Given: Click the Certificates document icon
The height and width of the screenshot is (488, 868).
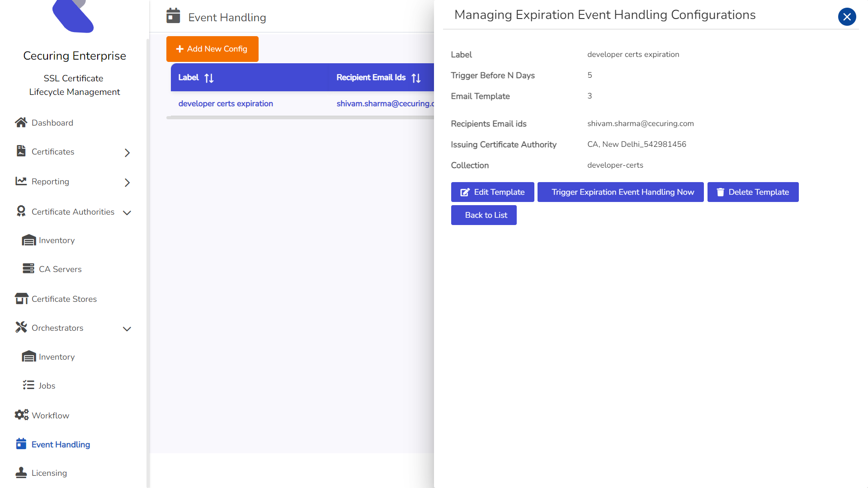Looking at the screenshot, I should pyautogui.click(x=21, y=151).
